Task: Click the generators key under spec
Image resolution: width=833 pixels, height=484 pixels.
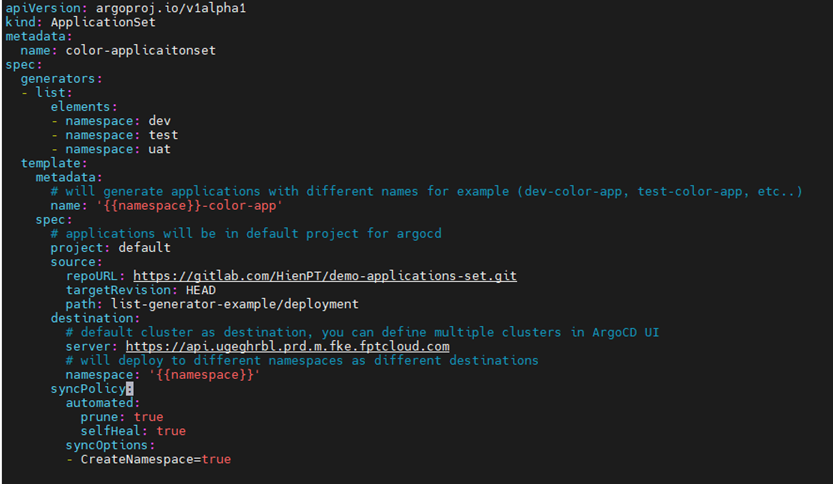Action: click(x=62, y=78)
